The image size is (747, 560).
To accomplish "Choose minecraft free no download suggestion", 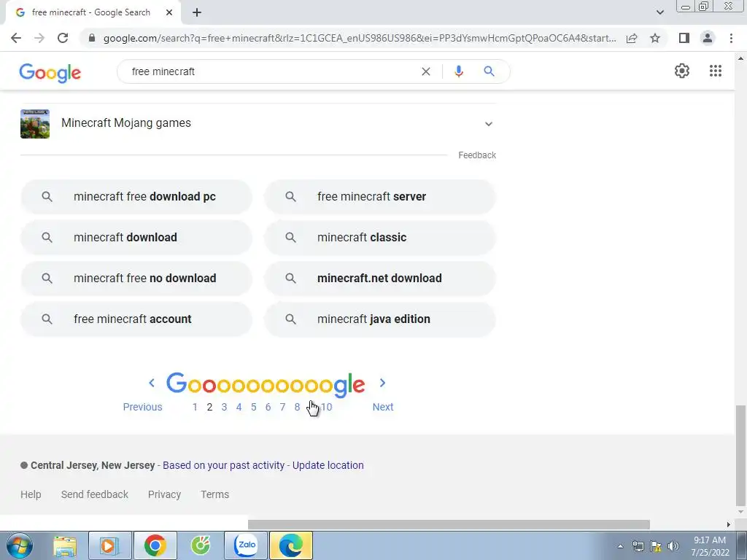I will pos(136,278).
